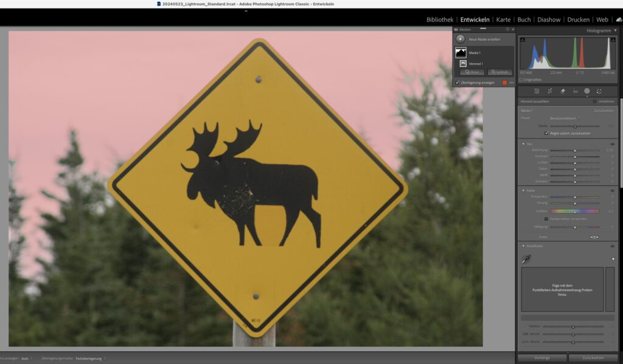The image size is (623, 364).
Task: Switch to the Bibliothek module
Action: [x=440, y=19]
